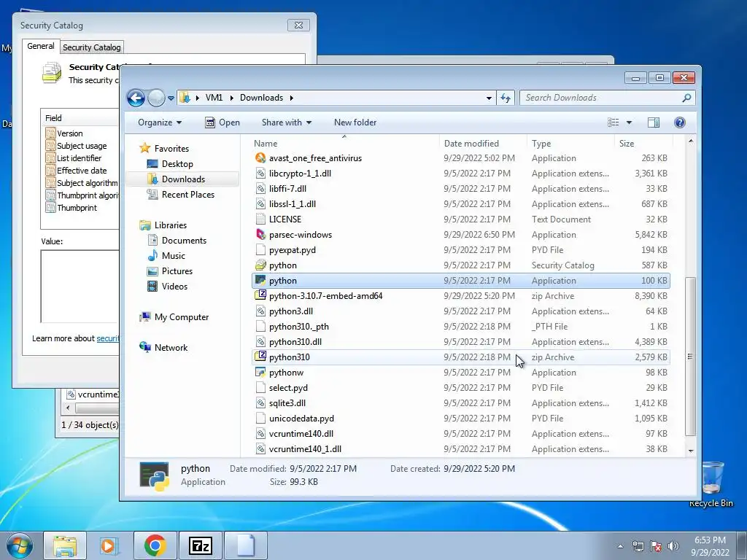Select the LICENSE text document icon
Image resolution: width=747 pixels, height=560 pixels.
point(260,219)
